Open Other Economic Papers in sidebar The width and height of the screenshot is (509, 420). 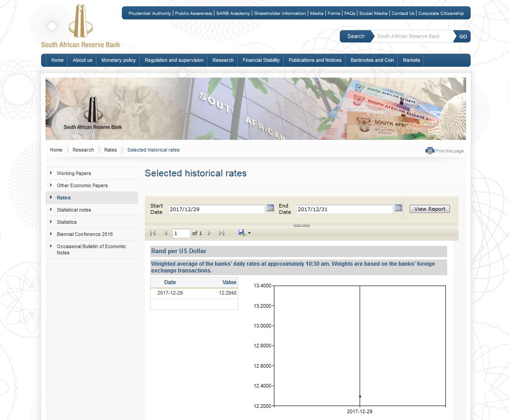pyautogui.click(x=82, y=185)
